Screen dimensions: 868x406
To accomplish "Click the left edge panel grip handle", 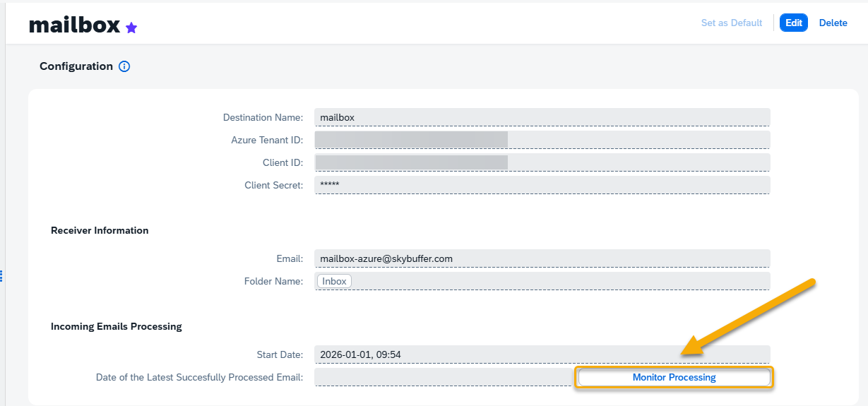I will click(x=2, y=275).
